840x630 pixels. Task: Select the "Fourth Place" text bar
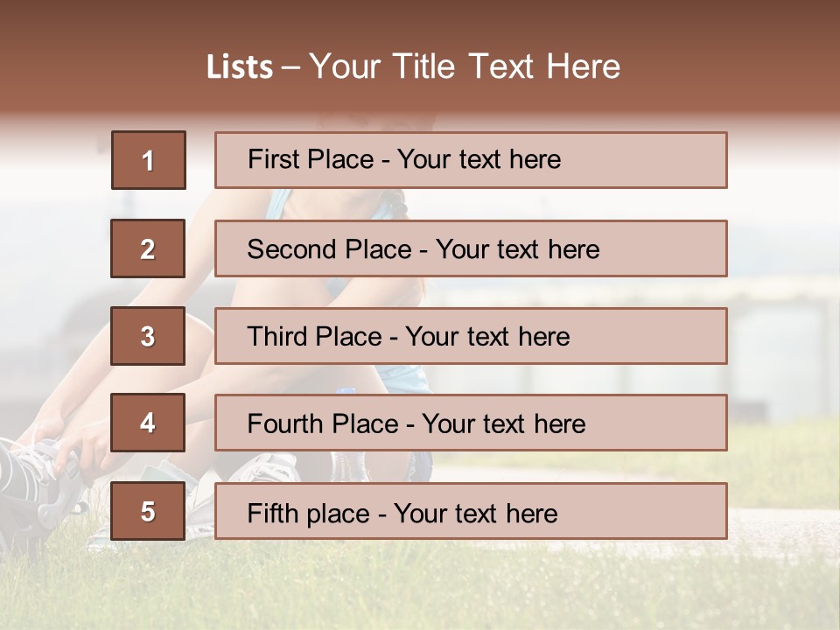point(471,423)
